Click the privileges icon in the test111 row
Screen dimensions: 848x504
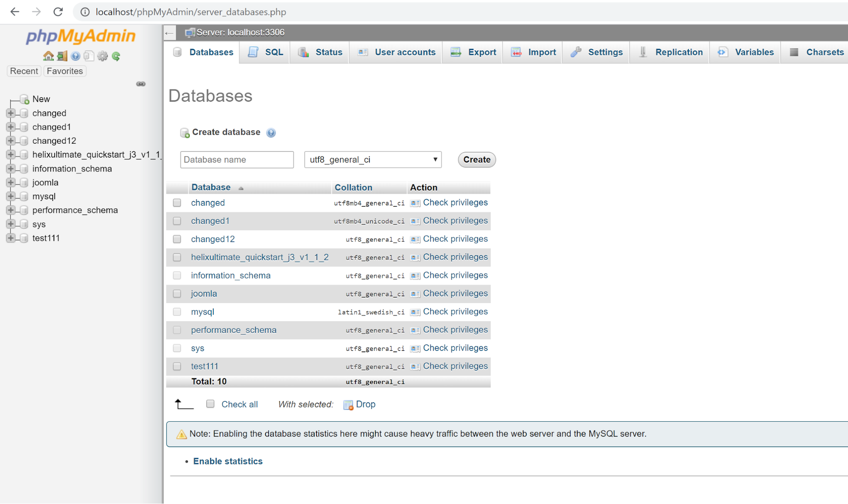(x=415, y=367)
